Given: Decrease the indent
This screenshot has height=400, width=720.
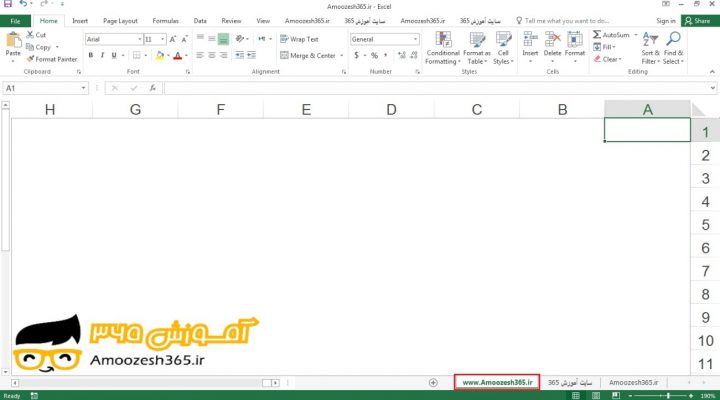Looking at the screenshot, I should click(x=240, y=55).
